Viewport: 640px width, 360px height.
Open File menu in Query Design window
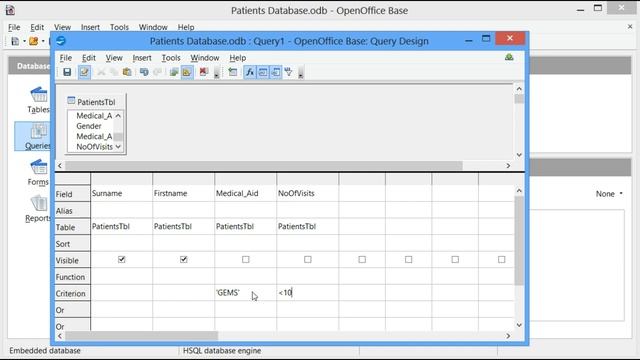click(x=66, y=58)
